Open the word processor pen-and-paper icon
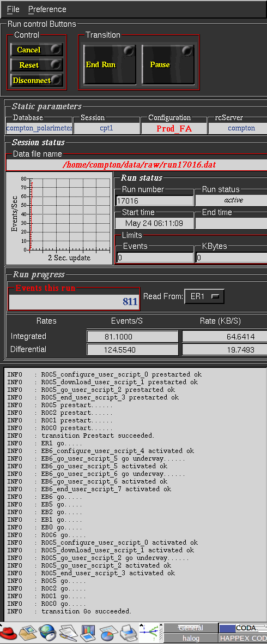Image resolution: width=267 pixels, height=644 pixels. point(68,633)
